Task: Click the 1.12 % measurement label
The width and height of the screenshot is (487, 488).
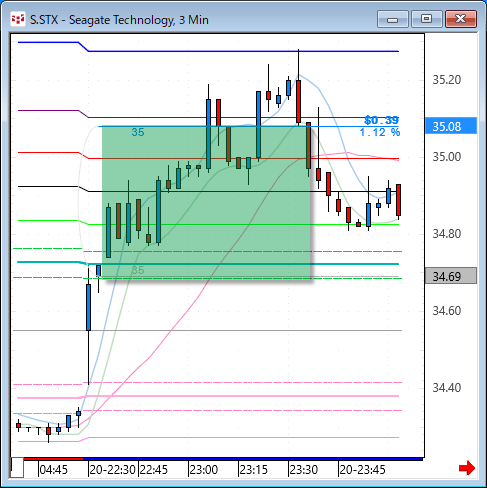Action: (x=380, y=132)
